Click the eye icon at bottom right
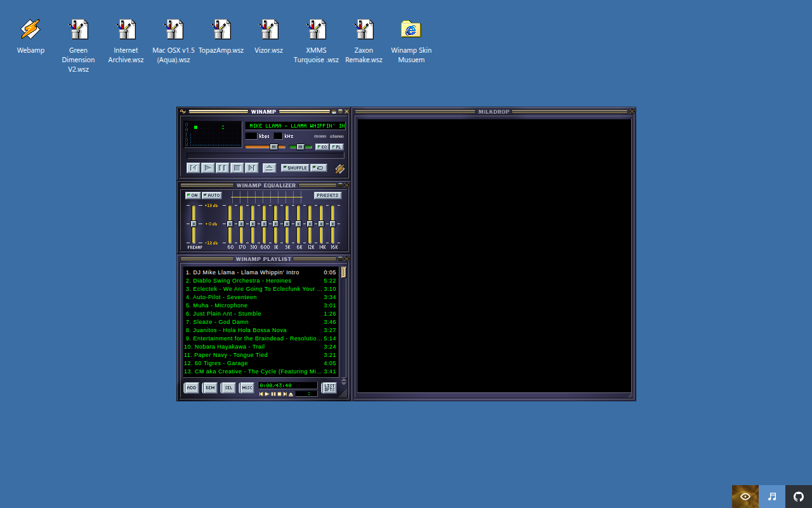Screen dimensions: 812x508 745,497
